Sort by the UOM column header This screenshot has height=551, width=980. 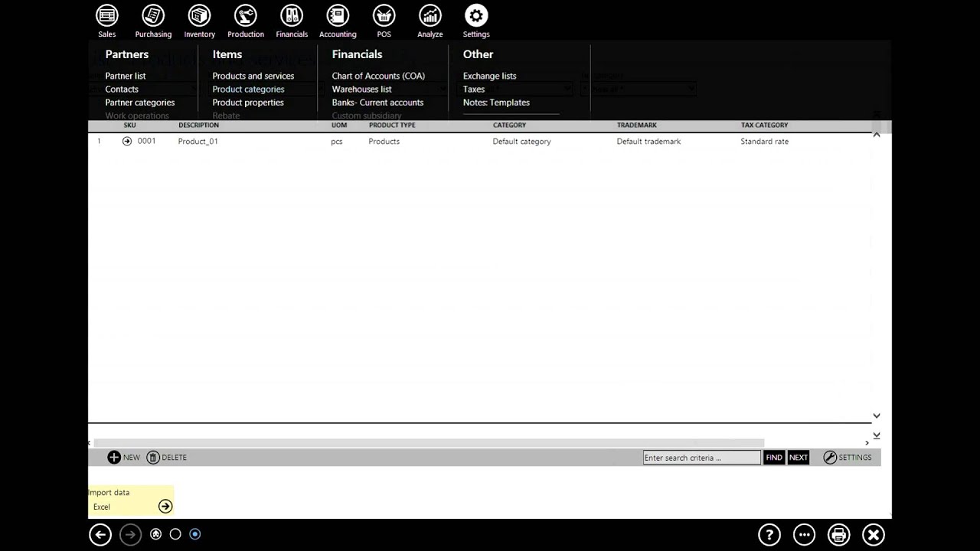pos(339,126)
